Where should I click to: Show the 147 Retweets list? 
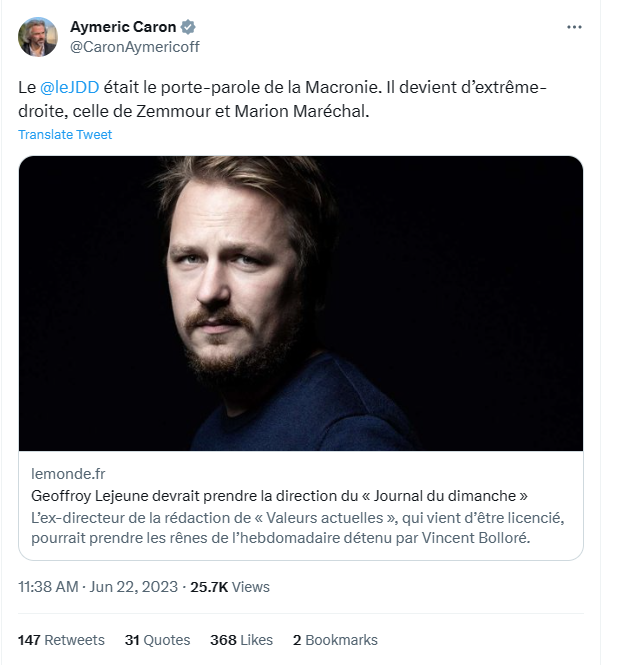61,640
